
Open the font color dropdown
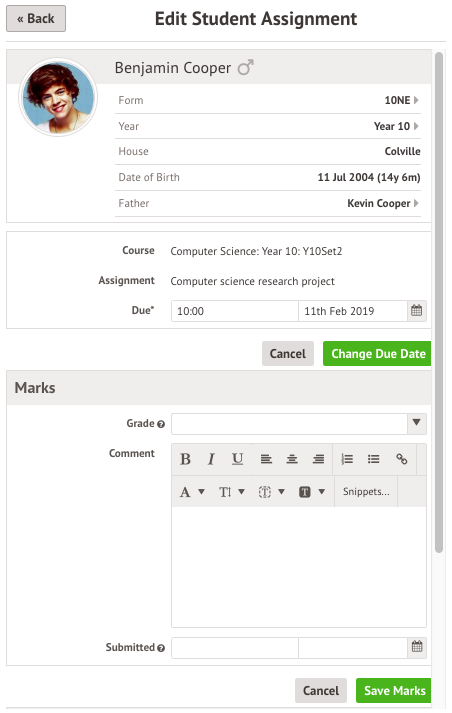192,492
